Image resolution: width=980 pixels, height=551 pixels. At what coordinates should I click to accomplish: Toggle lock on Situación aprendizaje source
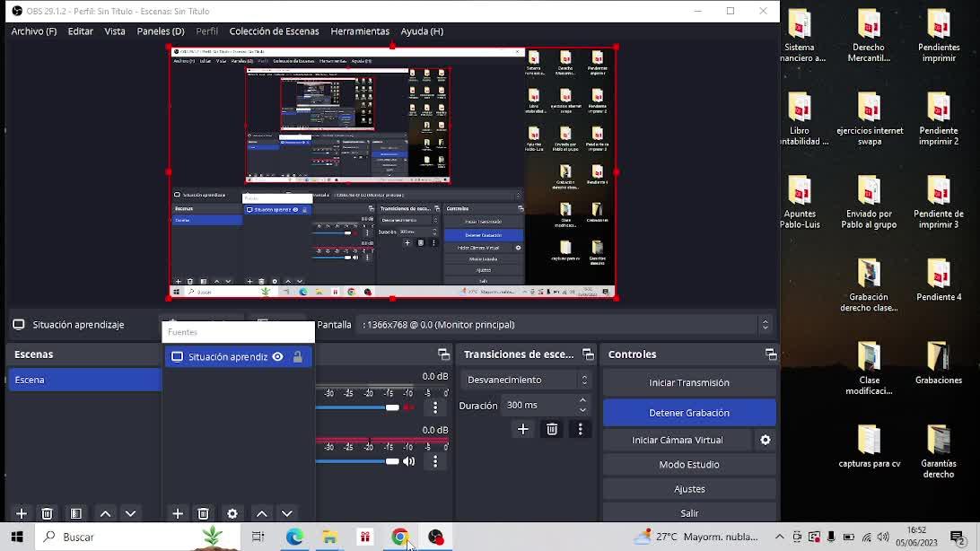298,356
